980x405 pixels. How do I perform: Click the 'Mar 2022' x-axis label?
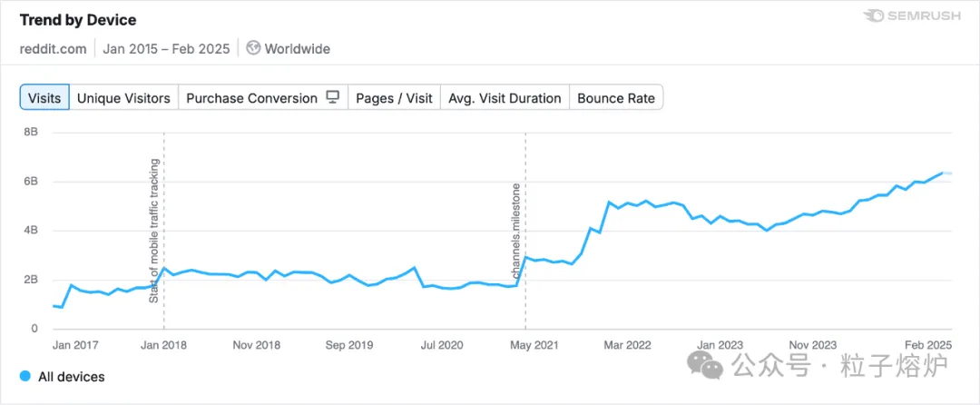(628, 345)
